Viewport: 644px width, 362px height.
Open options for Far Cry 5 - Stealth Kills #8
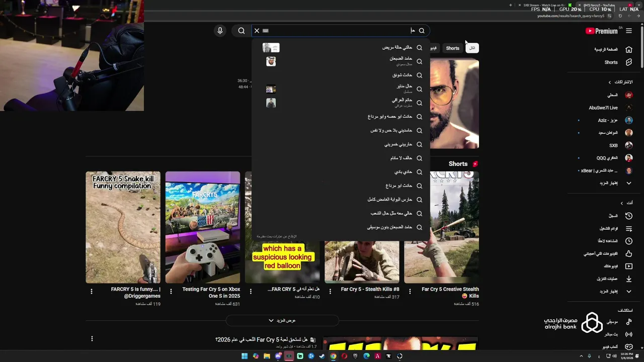pyautogui.click(x=331, y=291)
